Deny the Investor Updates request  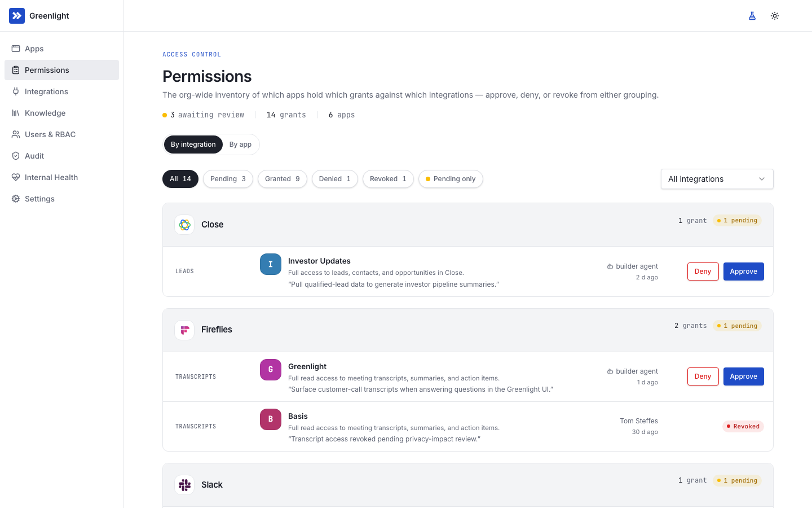tap(703, 271)
